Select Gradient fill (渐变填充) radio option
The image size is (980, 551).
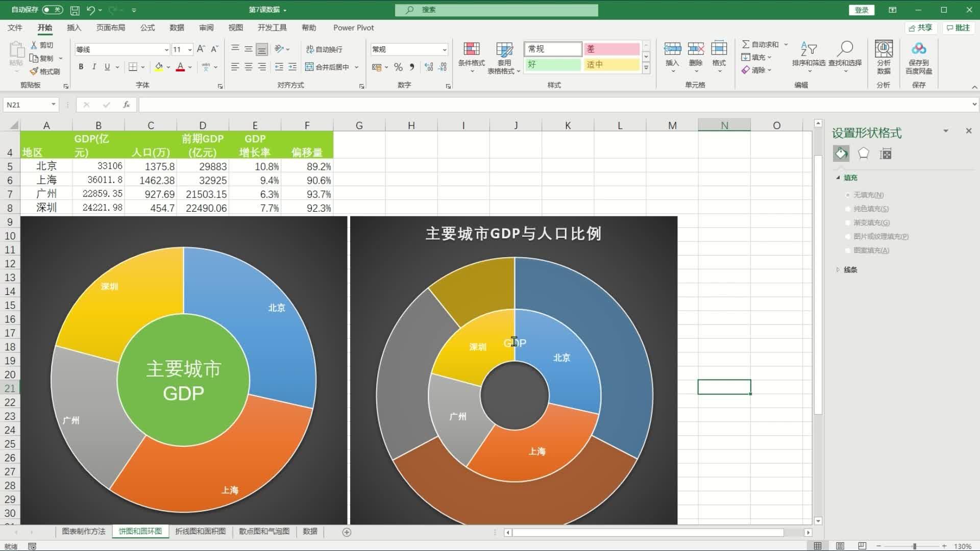(848, 222)
